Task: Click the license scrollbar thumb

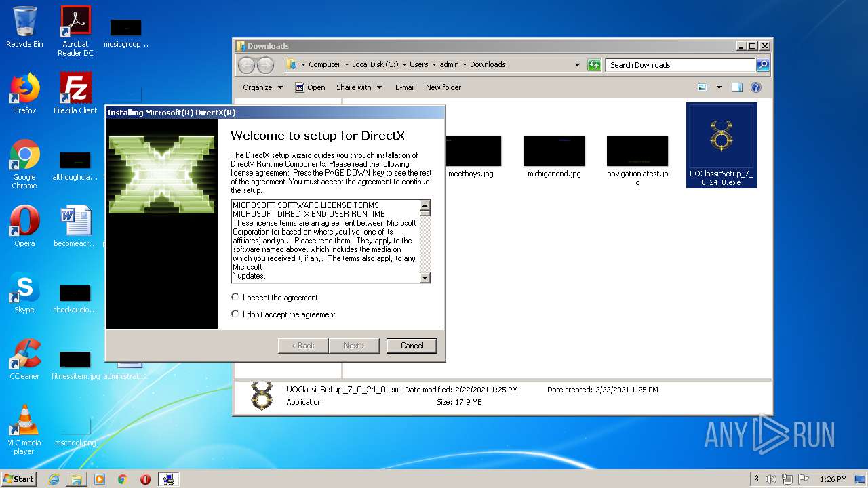Action: (425, 213)
